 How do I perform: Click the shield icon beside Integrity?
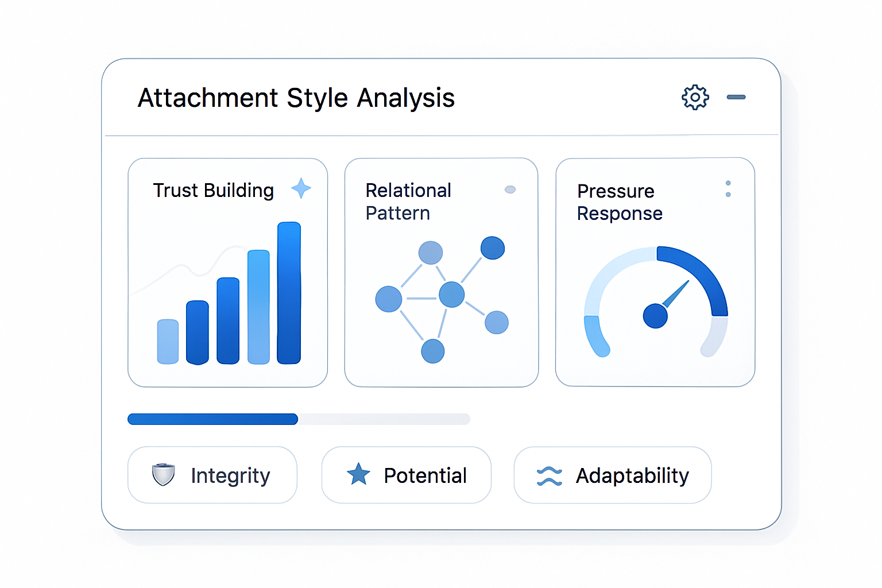pyautogui.click(x=163, y=474)
